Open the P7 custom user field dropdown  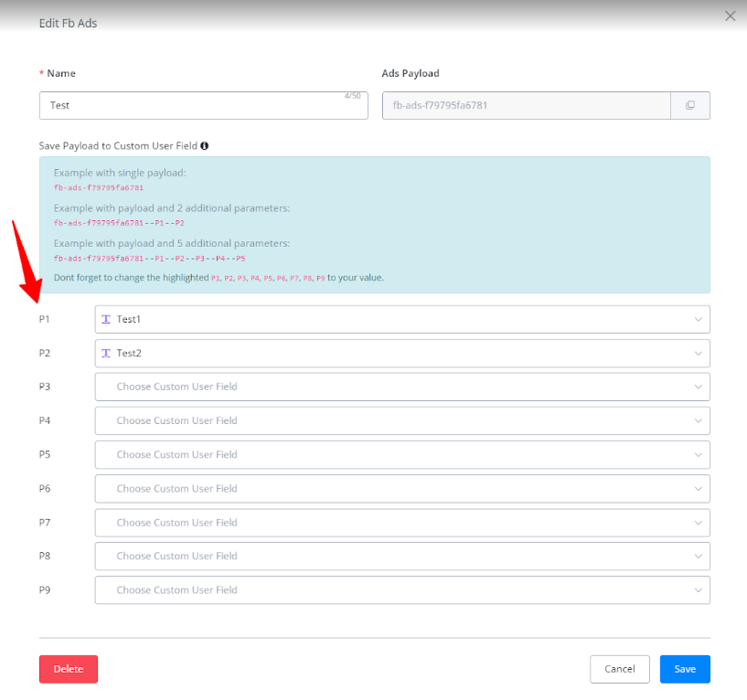(x=402, y=522)
